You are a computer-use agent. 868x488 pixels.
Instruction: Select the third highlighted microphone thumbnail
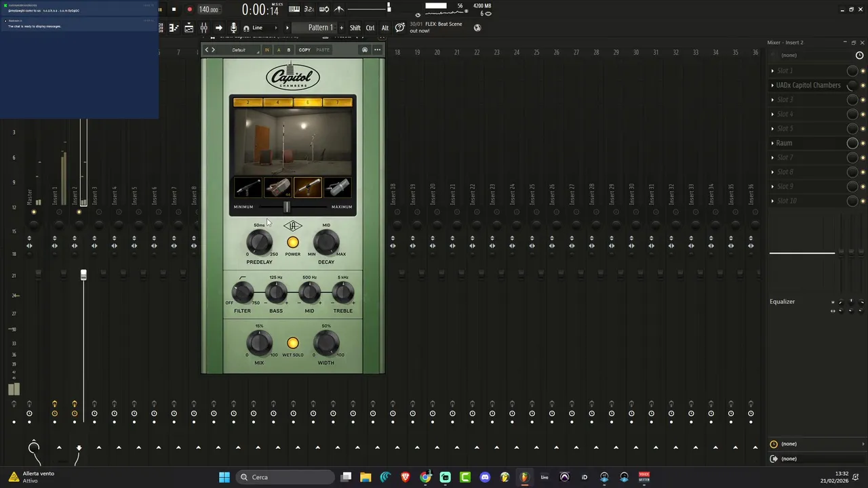click(x=308, y=187)
